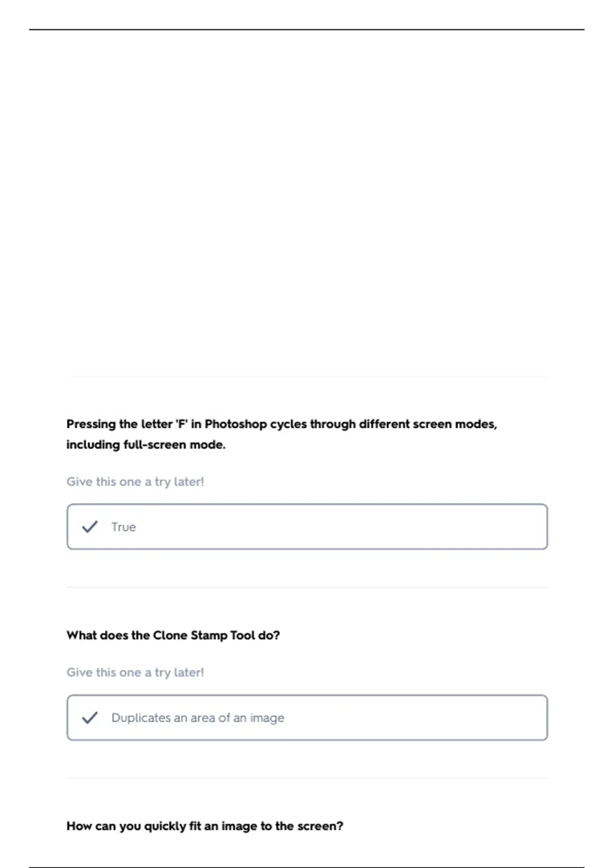The height and width of the screenshot is (868, 613).
Task: Click the divider between True and Clone Stamp question
Action: pos(307,587)
